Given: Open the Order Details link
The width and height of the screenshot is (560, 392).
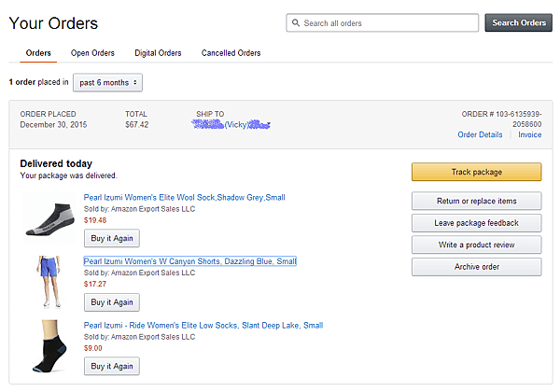Looking at the screenshot, I should coord(480,134).
